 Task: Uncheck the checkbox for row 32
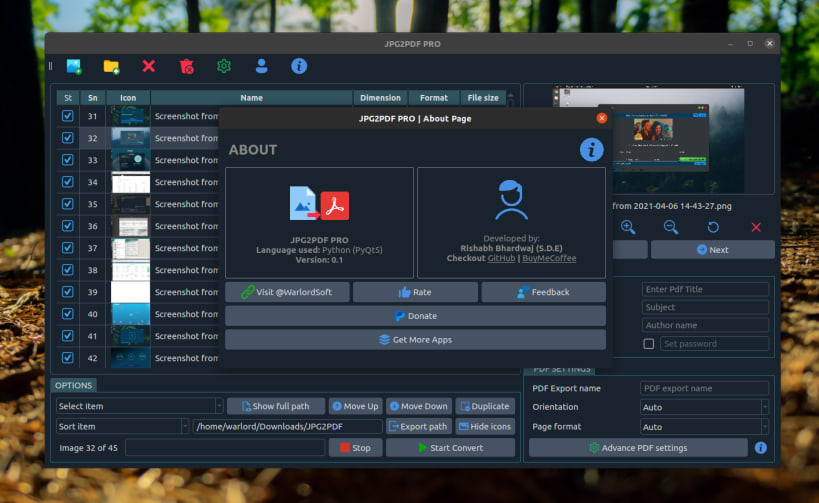[x=67, y=138]
